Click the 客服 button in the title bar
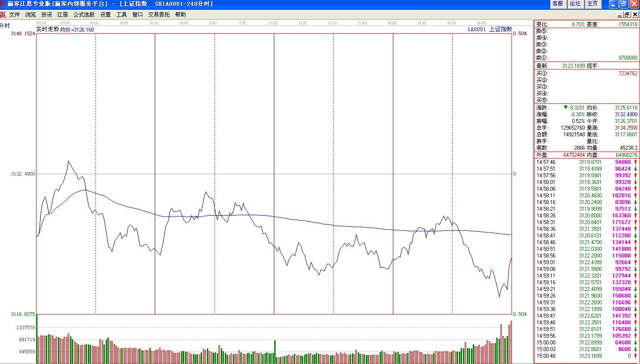The image size is (640, 364). tap(558, 4)
